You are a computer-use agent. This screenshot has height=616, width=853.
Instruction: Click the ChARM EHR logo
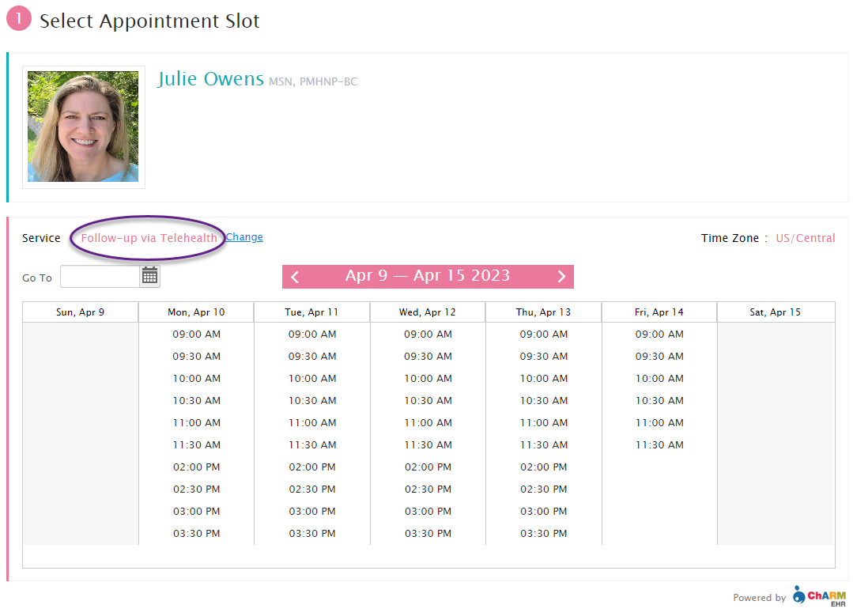[819, 595]
